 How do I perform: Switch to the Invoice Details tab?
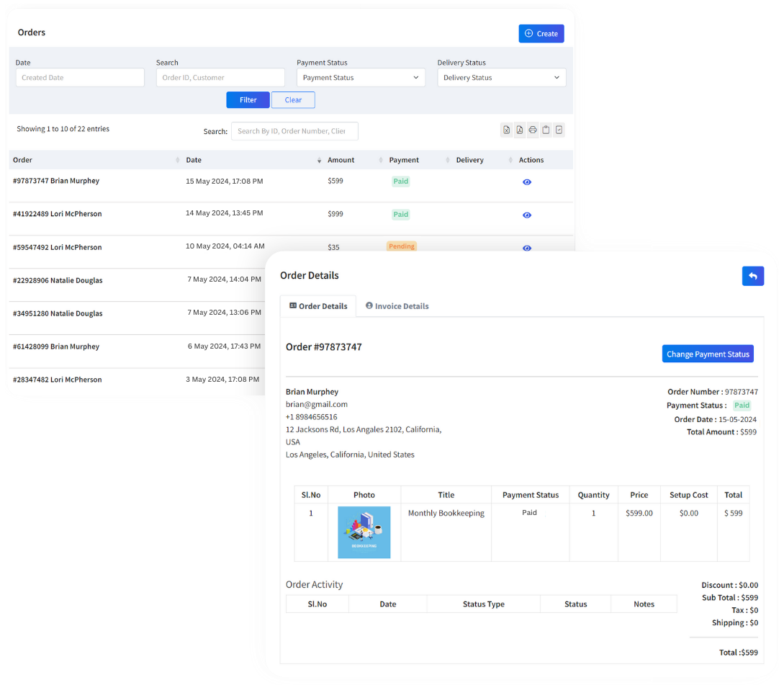397,306
